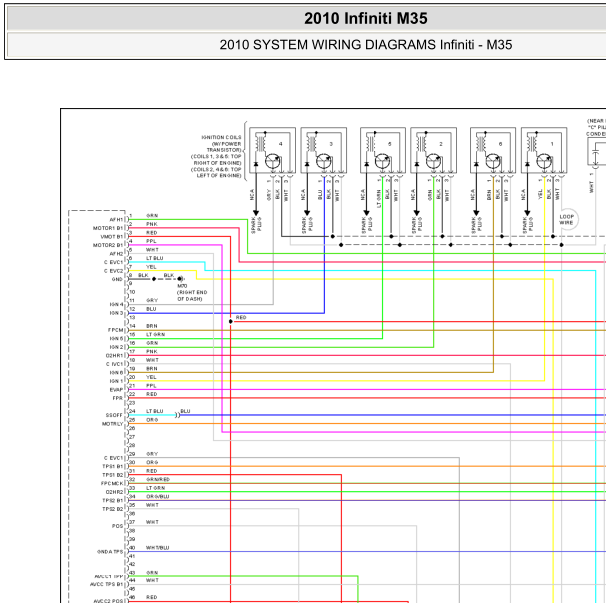
Task: Click the 'MOTRLY' pin label
Action: click(x=112, y=424)
